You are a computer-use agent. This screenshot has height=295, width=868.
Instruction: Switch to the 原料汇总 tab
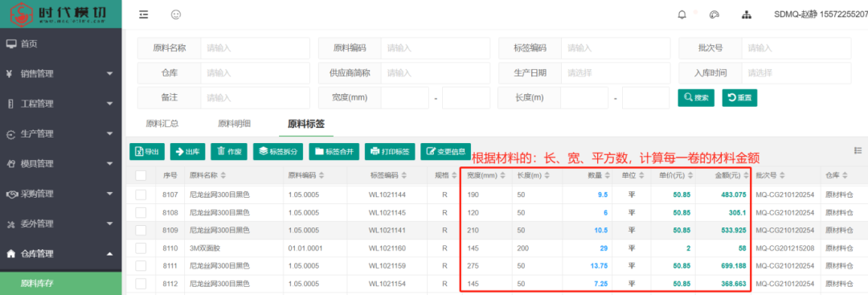coord(162,124)
